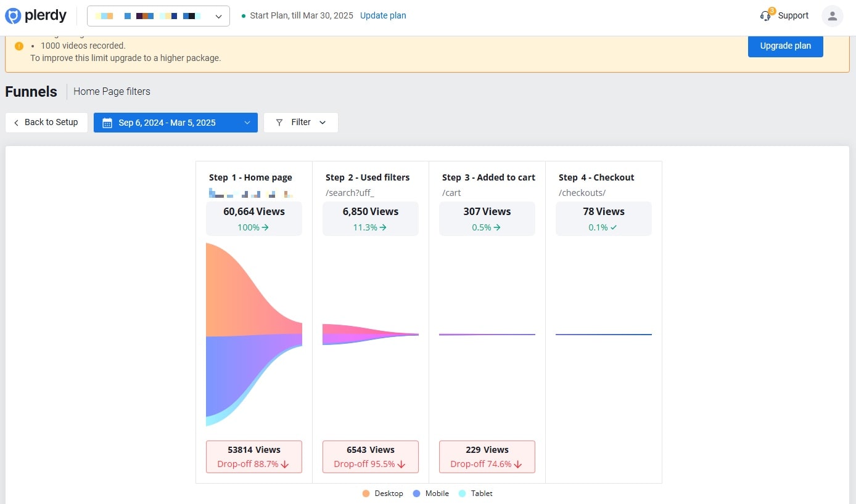Click the back chevron on Back to Setup

tap(15, 122)
